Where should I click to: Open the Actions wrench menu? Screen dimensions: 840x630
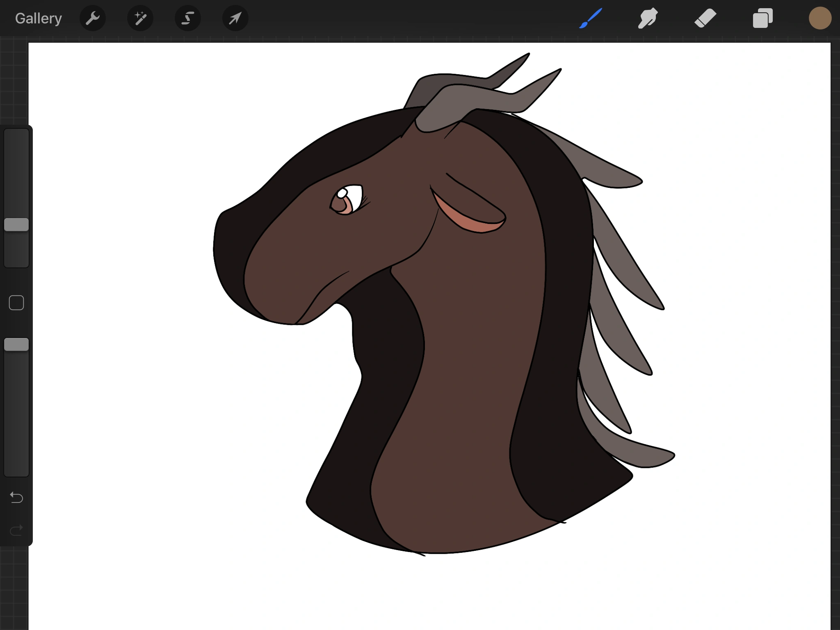[x=93, y=18]
